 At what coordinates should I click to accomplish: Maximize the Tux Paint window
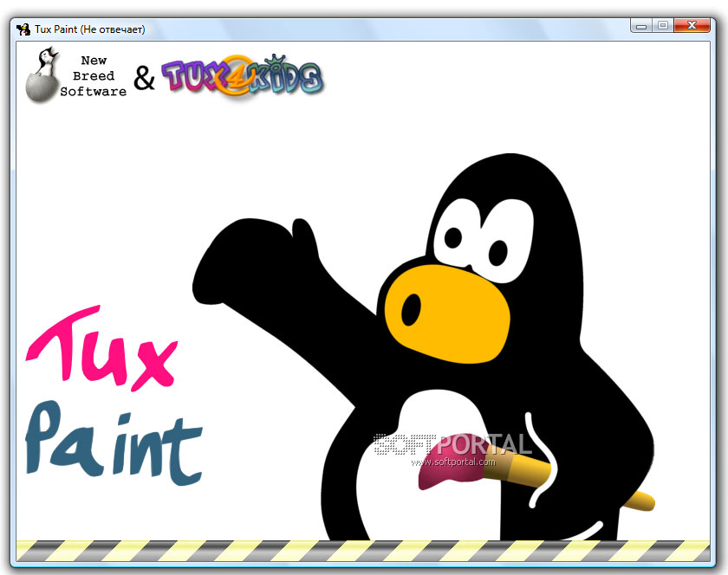pyautogui.click(x=663, y=25)
